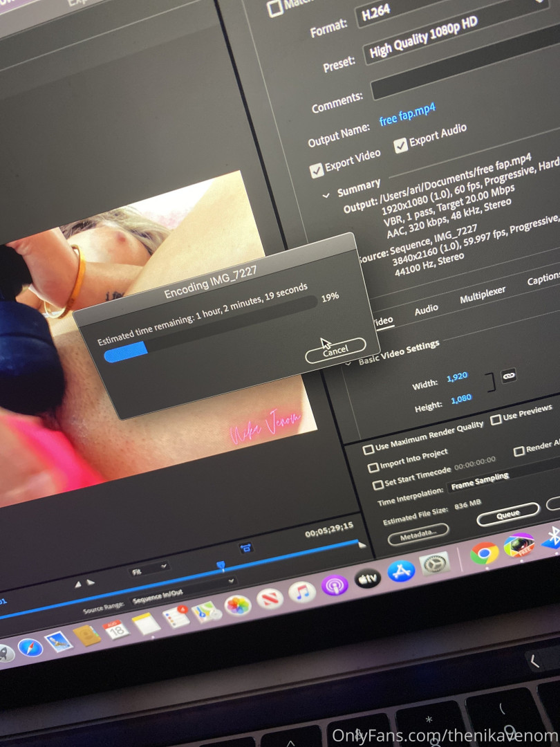Toggle the width-height link constraint icon

(x=509, y=375)
